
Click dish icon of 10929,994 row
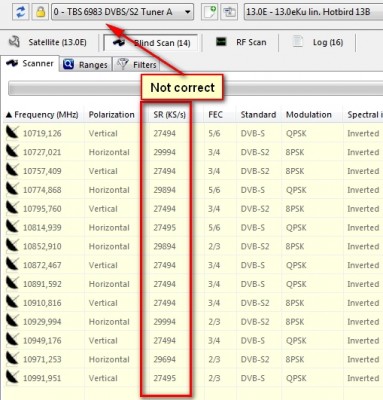[x=12, y=321]
